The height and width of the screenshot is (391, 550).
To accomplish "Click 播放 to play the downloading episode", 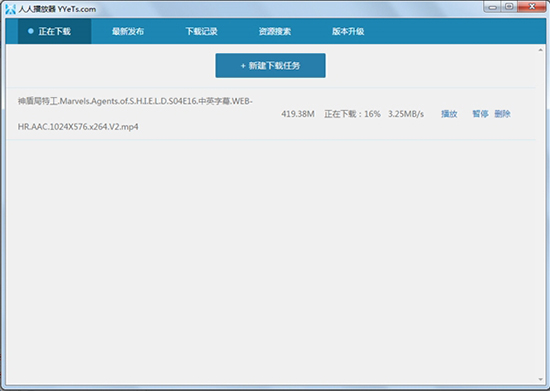I will point(449,114).
